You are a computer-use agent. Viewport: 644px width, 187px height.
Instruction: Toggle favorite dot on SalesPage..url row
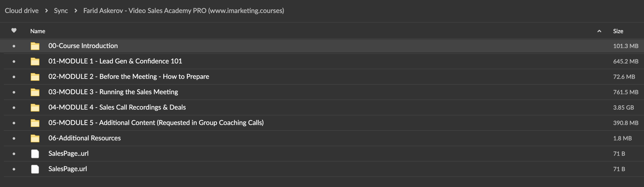(x=14, y=154)
